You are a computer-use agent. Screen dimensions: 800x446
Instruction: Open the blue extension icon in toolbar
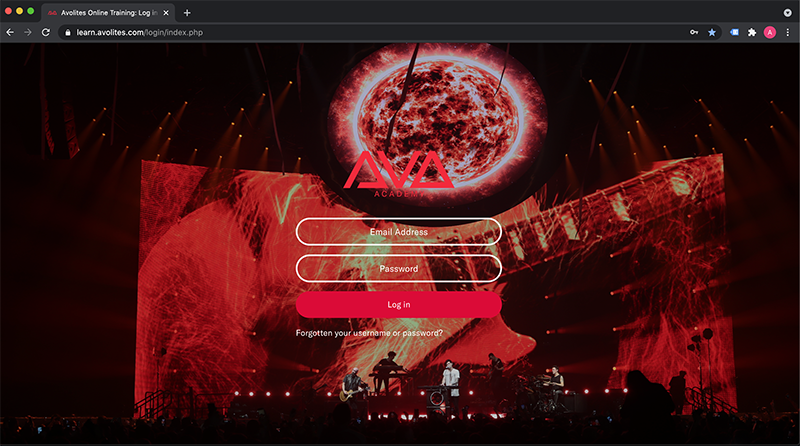734,32
